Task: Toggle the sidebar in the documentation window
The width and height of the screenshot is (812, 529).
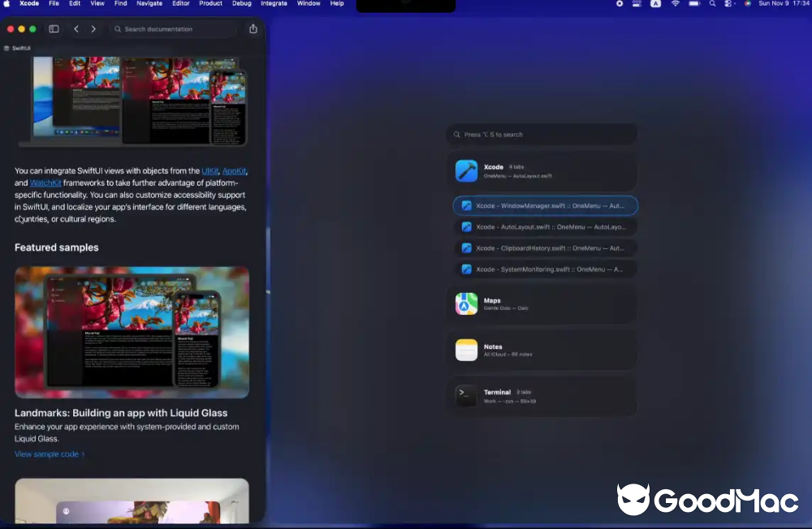Action: [x=54, y=29]
